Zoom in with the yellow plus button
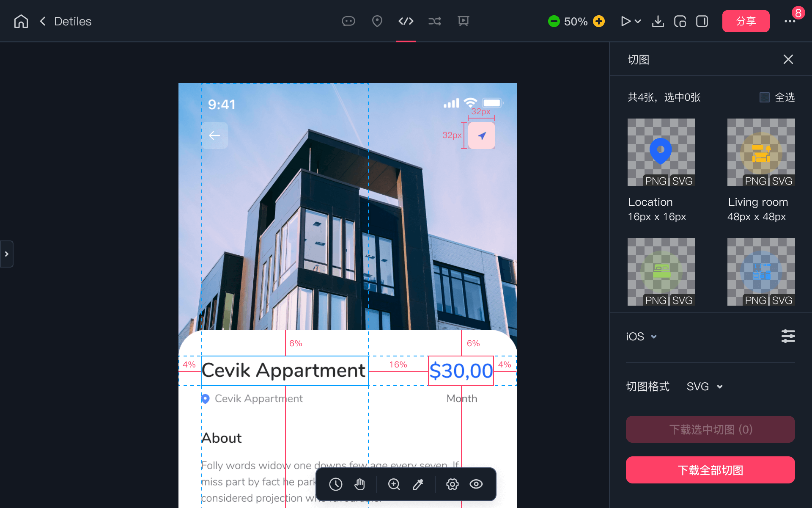This screenshot has width=812, height=508. [x=599, y=21]
